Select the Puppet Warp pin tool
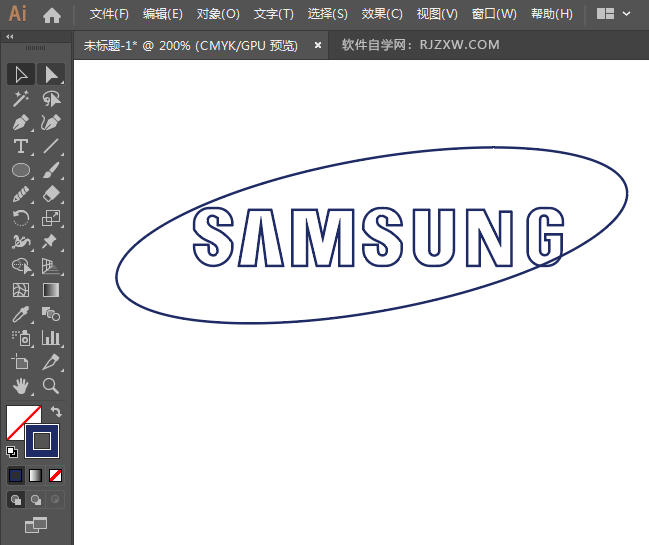The width and height of the screenshot is (649, 545). (x=51, y=242)
